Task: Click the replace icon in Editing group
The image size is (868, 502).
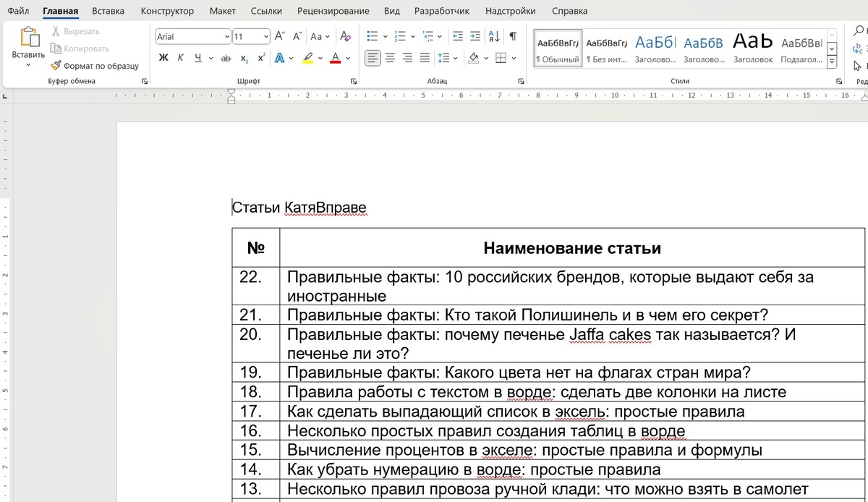Action: [859, 48]
